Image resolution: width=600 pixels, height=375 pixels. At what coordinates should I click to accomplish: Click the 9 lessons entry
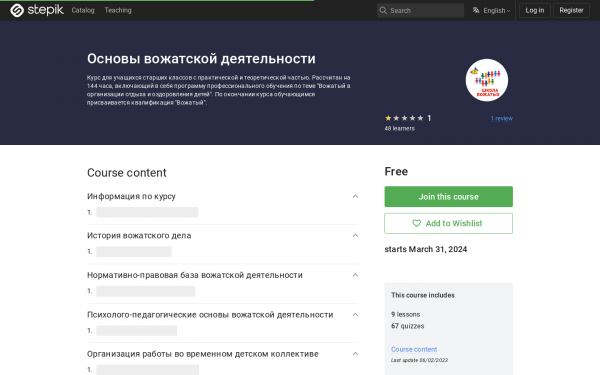(406, 314)
